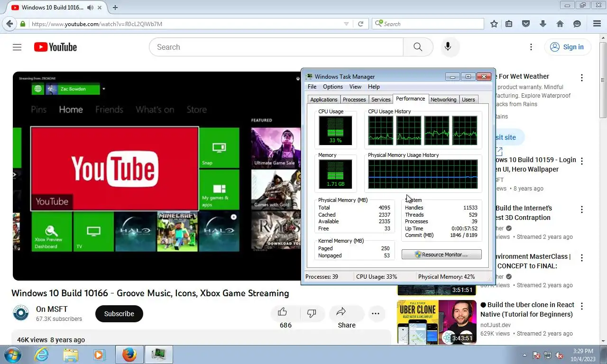Click the Firefox search box
The image size is (607, 364).
[428, 24]
